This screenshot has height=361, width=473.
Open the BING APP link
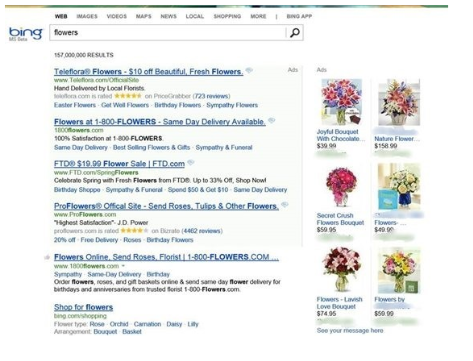[299, 16]
